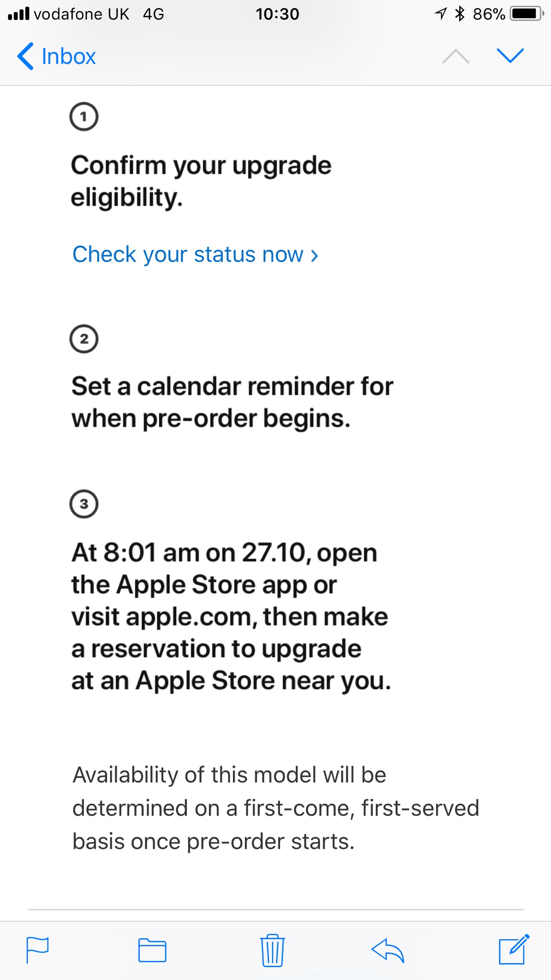Tap the circled number 3 step marker

[84, 503]
